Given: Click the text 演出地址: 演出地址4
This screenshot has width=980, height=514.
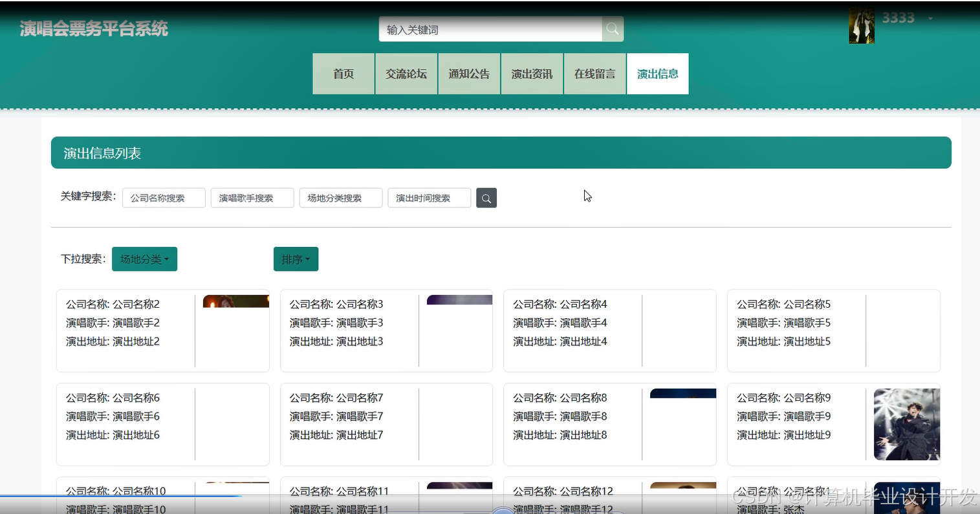Looking at the screenshot, I should click(x=560, y=341).
